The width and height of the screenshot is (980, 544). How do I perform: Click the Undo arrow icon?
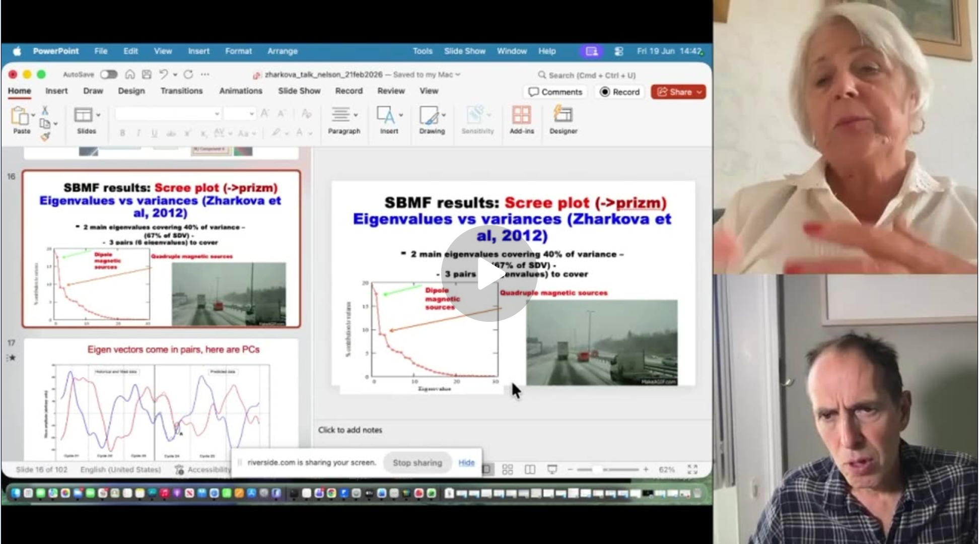pos(163,75)
